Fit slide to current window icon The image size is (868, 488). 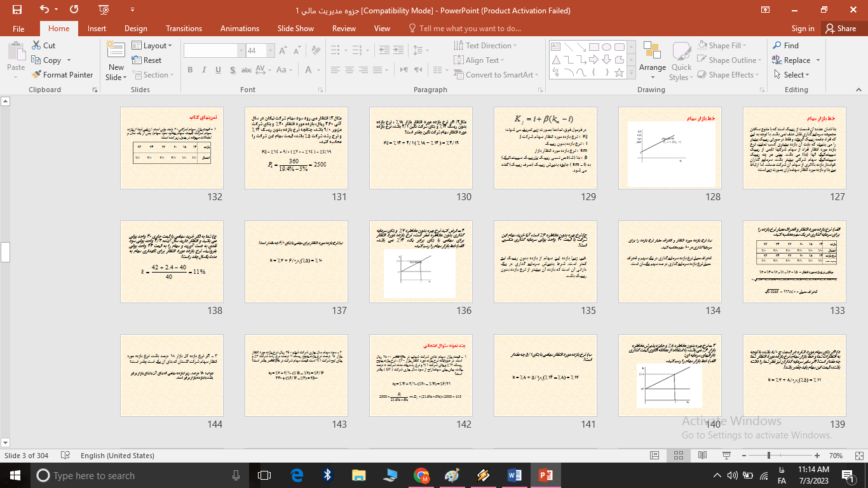[860, 456]
